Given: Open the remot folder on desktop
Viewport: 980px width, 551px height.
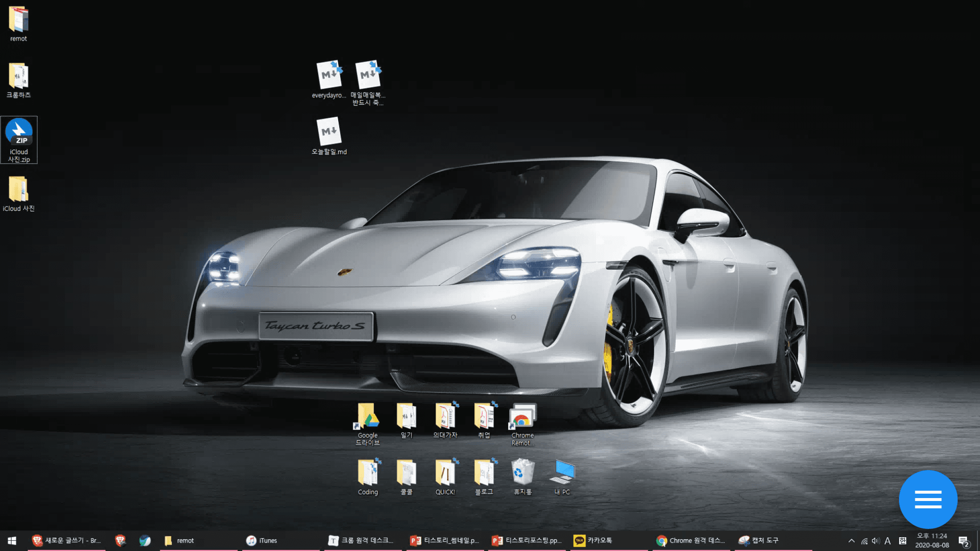Looking at the screenshot, I should 19,24.
